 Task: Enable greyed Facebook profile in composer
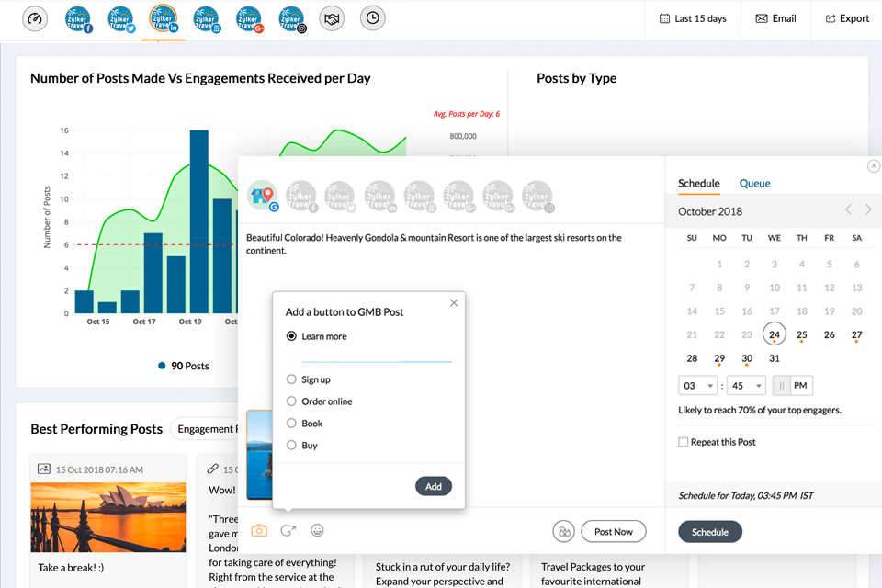tap(301, 197)
